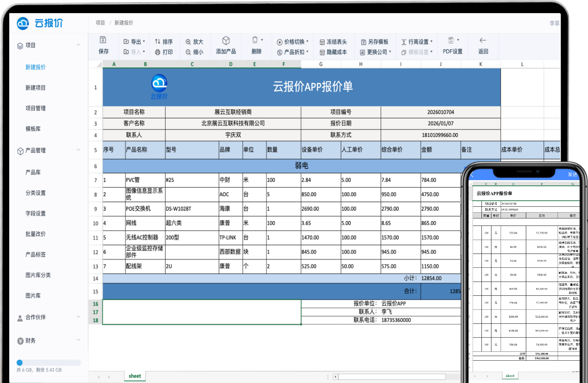The width and height of the screenshot is (588, 383).
Task: Click the 新建报价 breadcrumb
Action: click(124, 23)
